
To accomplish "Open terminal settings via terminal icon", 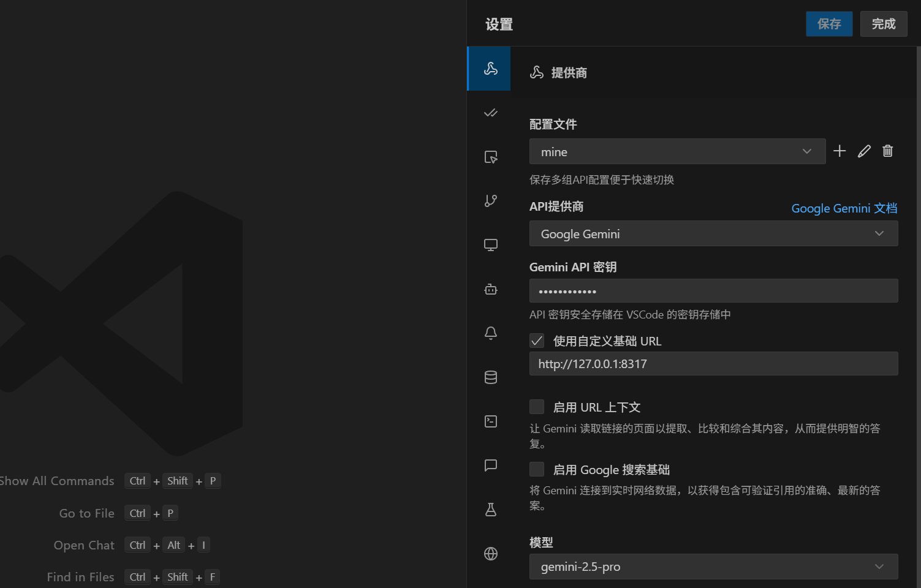I will click(x=490, y=421).
